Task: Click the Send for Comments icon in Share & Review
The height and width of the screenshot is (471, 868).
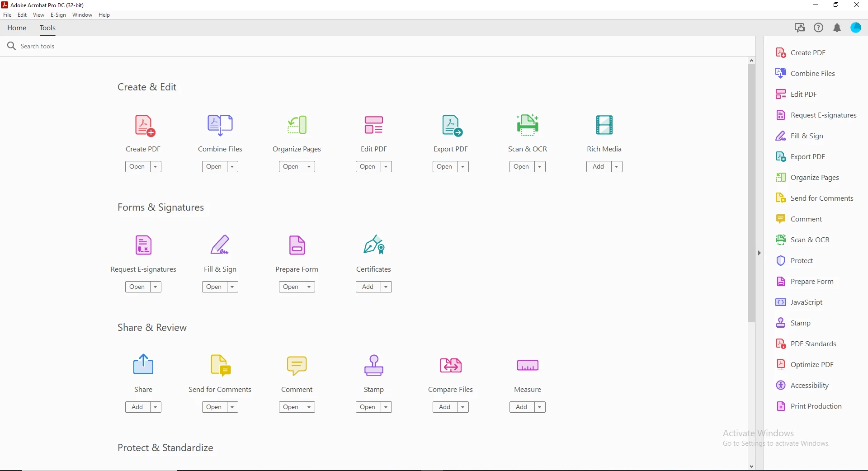Action: tap(221, 365)
